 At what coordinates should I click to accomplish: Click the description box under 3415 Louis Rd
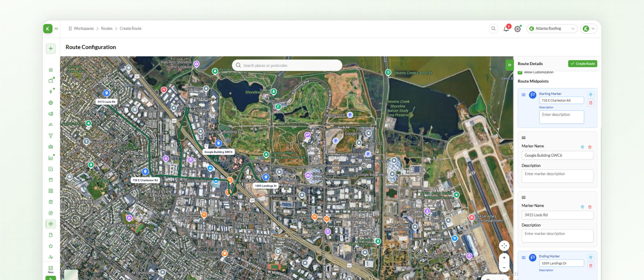pyautogui.click(x=558, y=236)
